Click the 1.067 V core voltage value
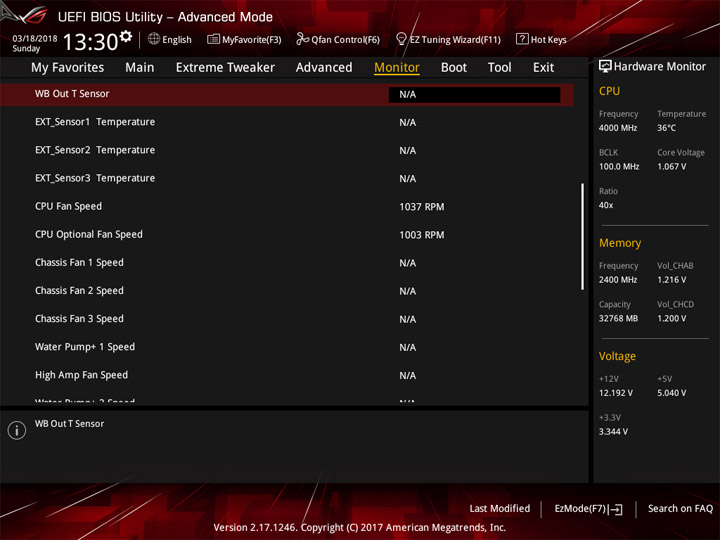720x540 pixels. 671,167
